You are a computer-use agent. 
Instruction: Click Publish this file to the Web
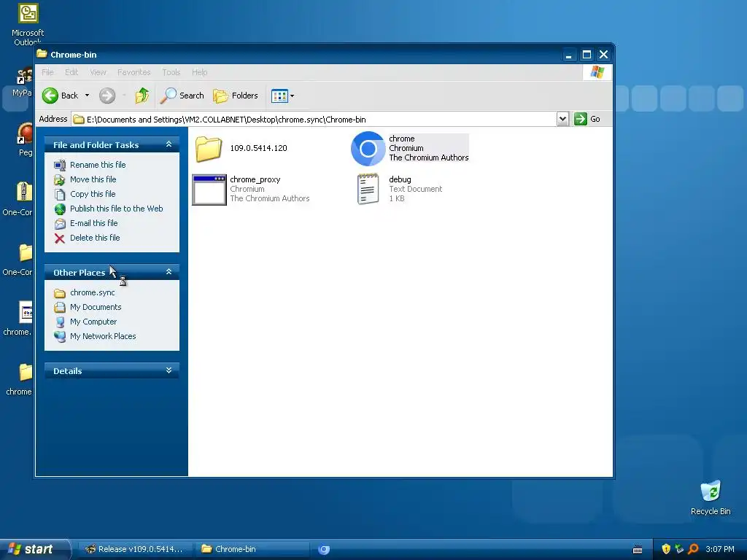116,209
